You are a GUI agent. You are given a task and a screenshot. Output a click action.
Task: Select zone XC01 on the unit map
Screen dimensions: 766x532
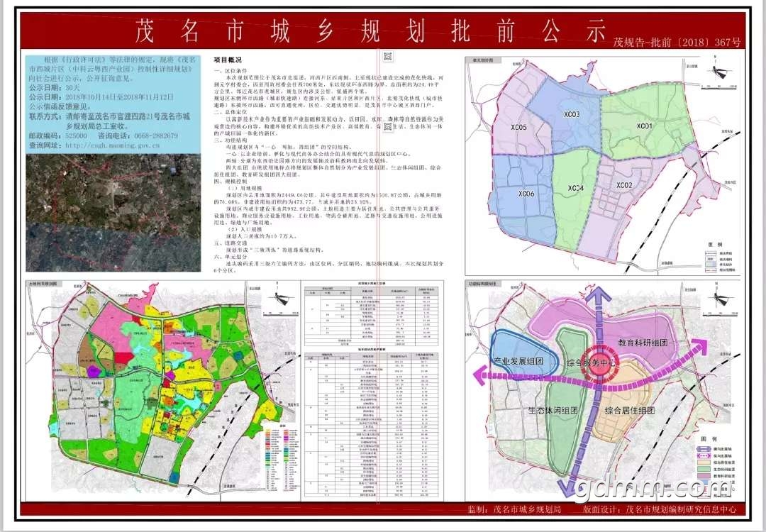pyautogui.click(x=644, y=126)
